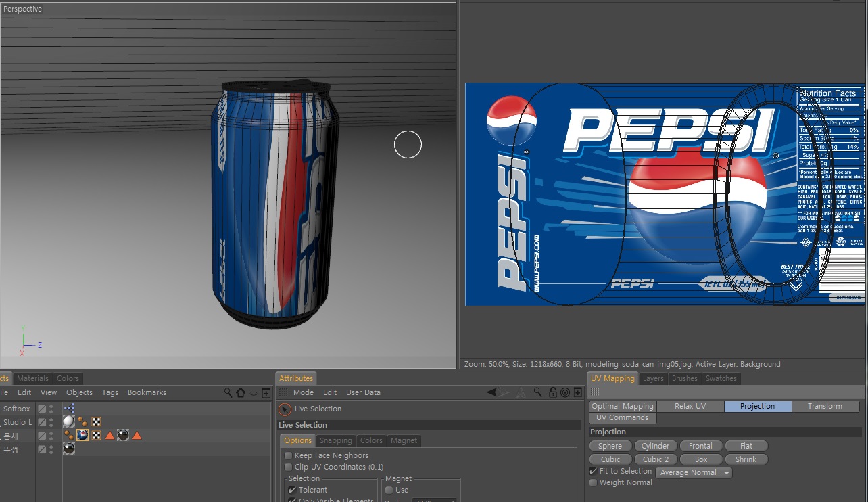Switch to the Magnet tab
This screenshot has width=868, height=502.
click(x=404, y=440)
